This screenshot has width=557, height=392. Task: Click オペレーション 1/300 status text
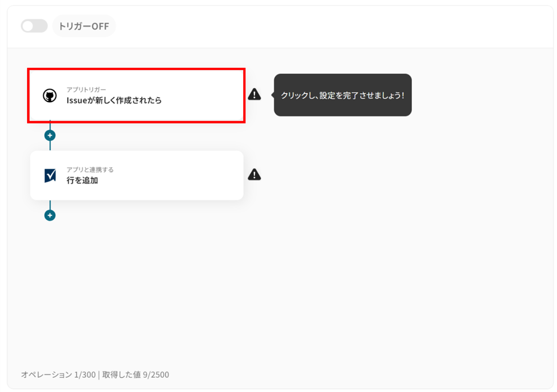click(x=58, y=375)
